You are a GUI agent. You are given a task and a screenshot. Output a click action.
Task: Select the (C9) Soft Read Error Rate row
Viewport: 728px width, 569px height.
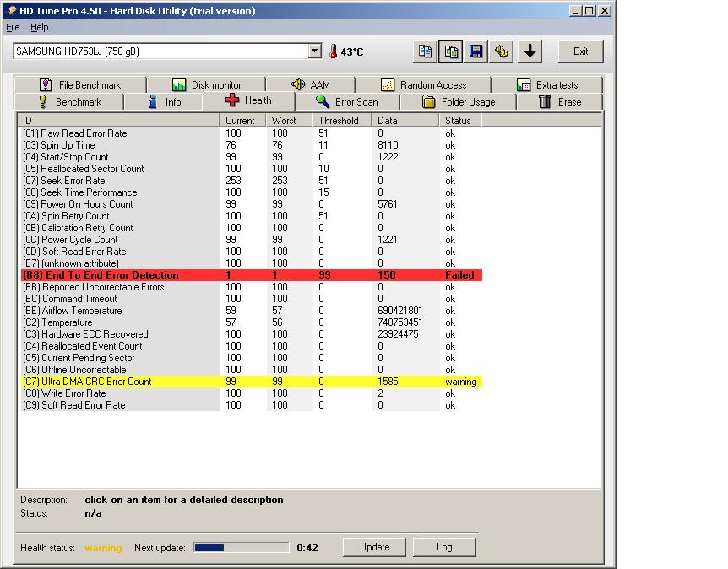(x=252, y=405)
